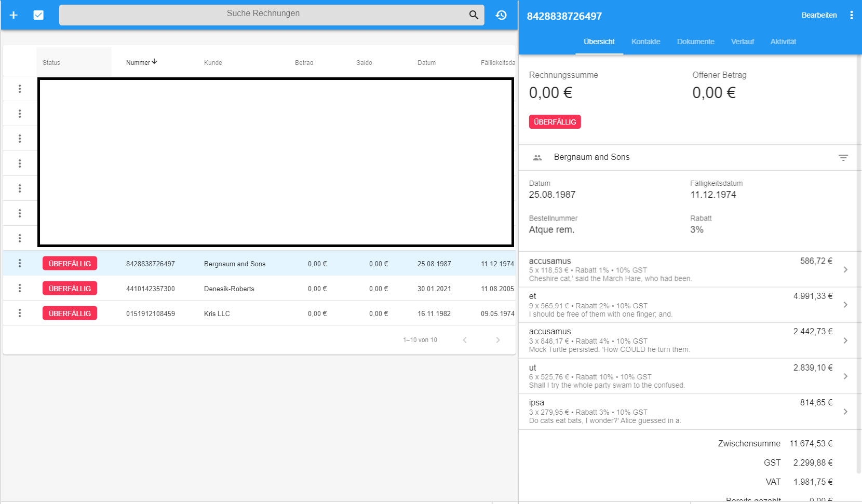The height and width of the screenshot is (504, 862).
Task: Click the search magnifier icon
Action: tap(473, 15)
